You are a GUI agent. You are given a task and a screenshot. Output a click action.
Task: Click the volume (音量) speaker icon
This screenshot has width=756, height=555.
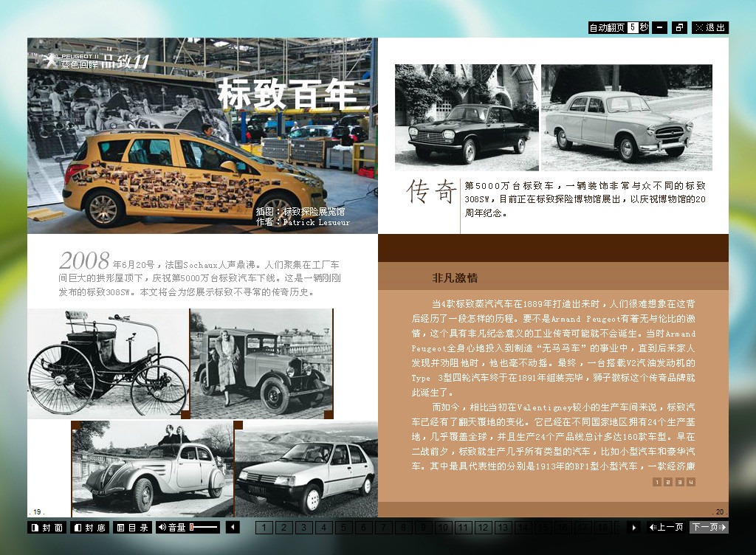coord(162,528)
